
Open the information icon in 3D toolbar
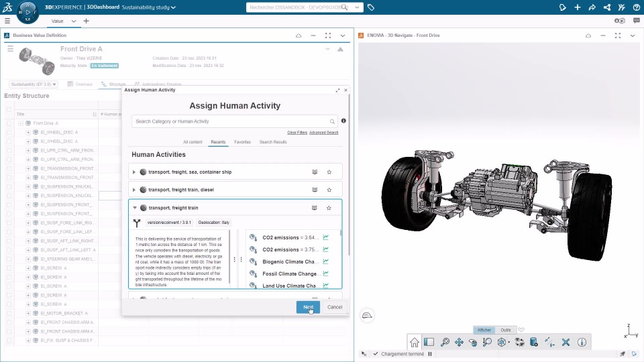point(582,342)
